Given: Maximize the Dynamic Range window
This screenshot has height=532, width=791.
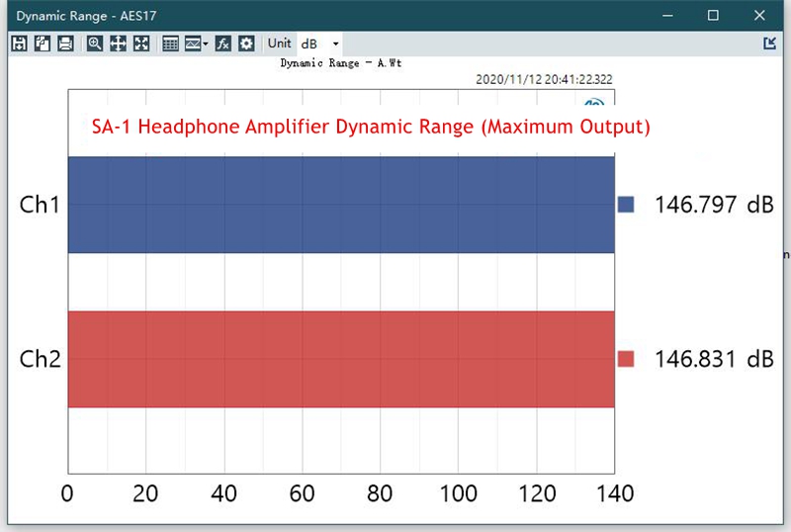Looking at the screenshot, I should [x=713, y=16].
